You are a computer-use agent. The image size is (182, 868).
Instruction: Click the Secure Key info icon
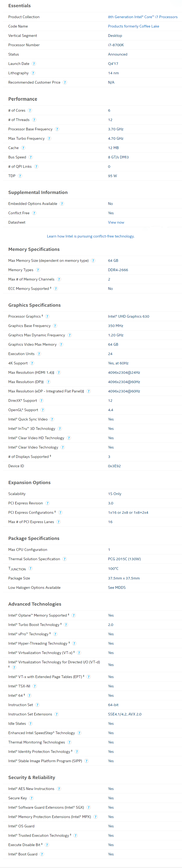[x=31, y=798]
